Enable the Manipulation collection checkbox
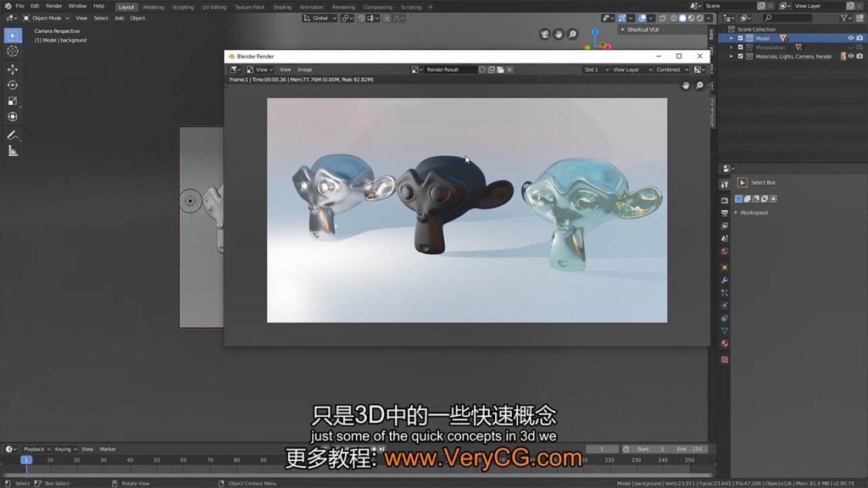The width and height of the screenshot is (868, 488). coord(741,47)
